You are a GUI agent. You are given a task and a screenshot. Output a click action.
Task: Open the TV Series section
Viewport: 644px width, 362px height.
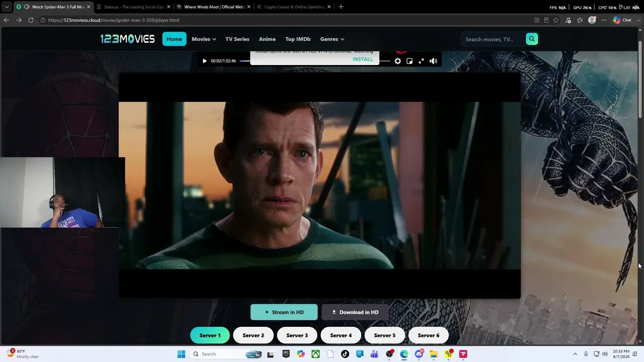click(x=237, y=39)
